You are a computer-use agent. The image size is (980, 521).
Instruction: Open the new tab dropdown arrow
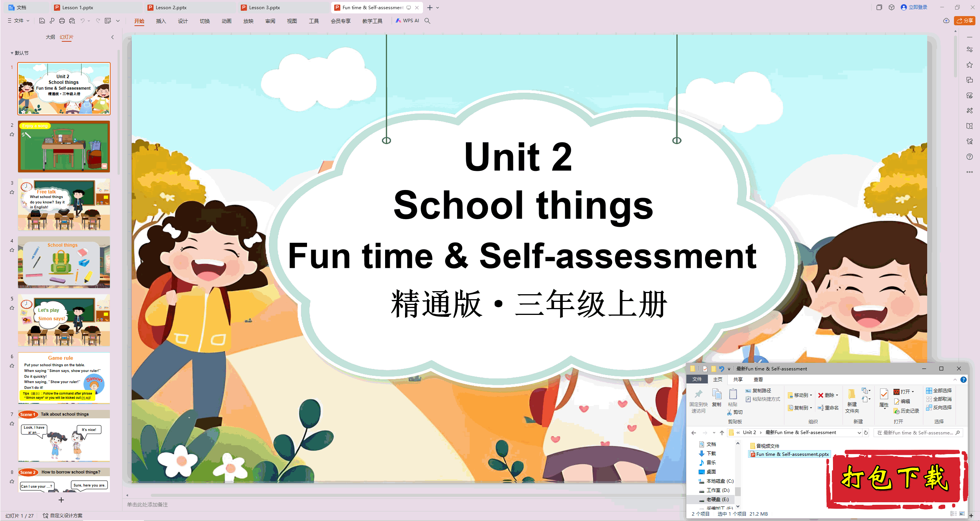coord(438,8)
